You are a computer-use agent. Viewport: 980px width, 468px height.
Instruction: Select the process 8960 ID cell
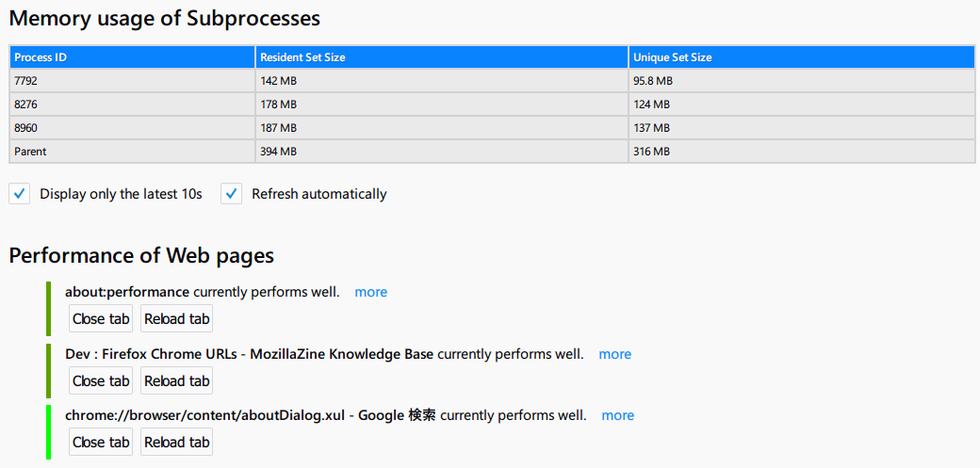(132, 128)
